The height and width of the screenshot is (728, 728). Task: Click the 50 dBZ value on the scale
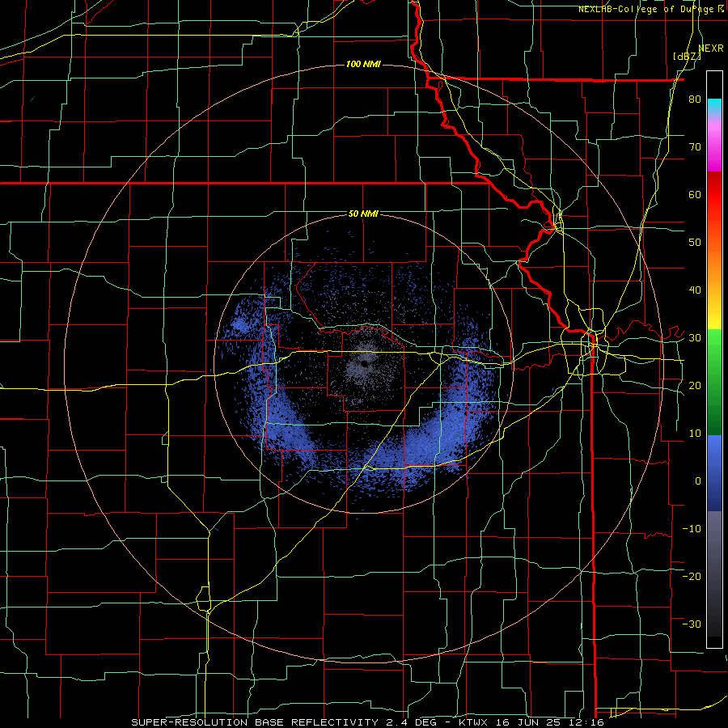(x=695, y=243)
